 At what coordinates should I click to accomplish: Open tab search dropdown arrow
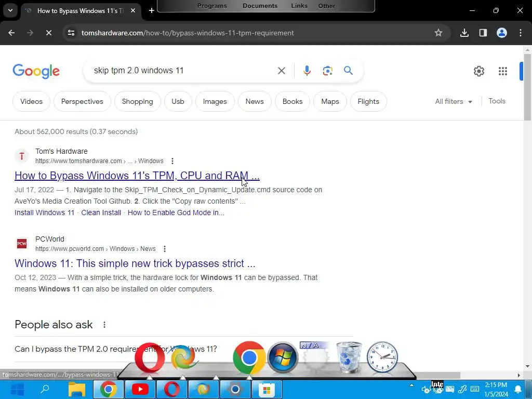pos(10,10)
